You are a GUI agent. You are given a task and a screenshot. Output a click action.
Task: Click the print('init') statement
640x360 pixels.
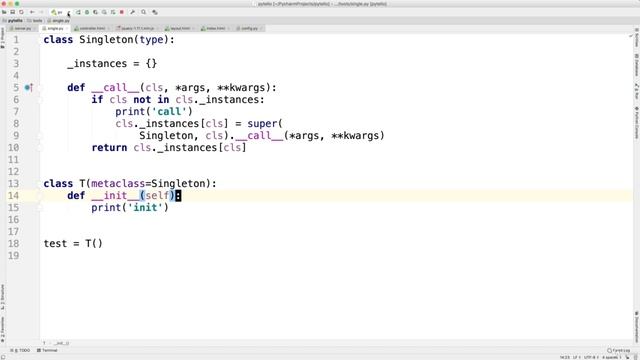point(130,208)
